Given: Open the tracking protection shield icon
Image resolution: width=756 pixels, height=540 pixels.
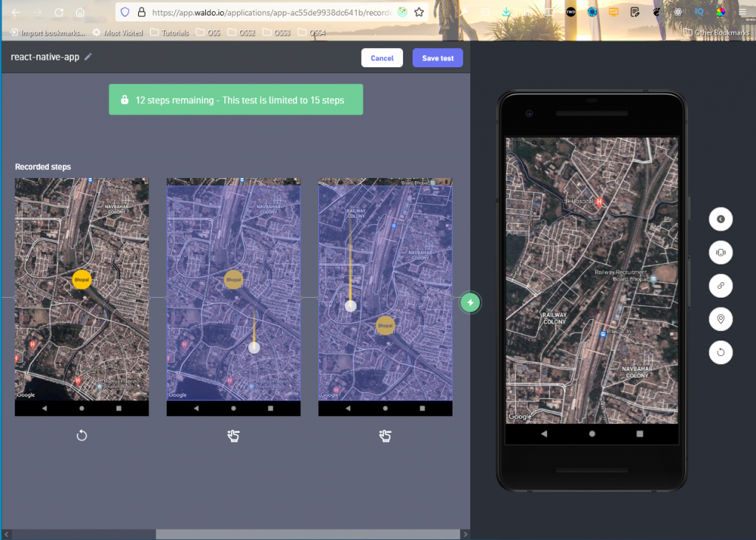Looking at the screenshot, I should [125, 12].
